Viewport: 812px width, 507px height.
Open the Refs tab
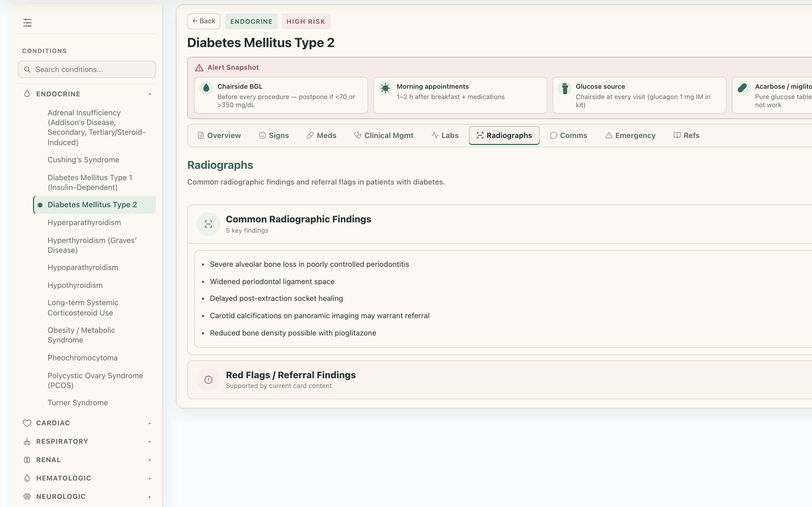point(687,136)
